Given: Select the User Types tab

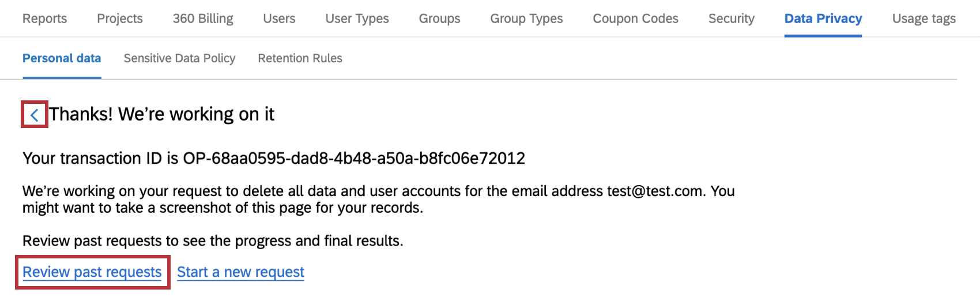Looking at the screenshot, I should [x=357, y=18].
